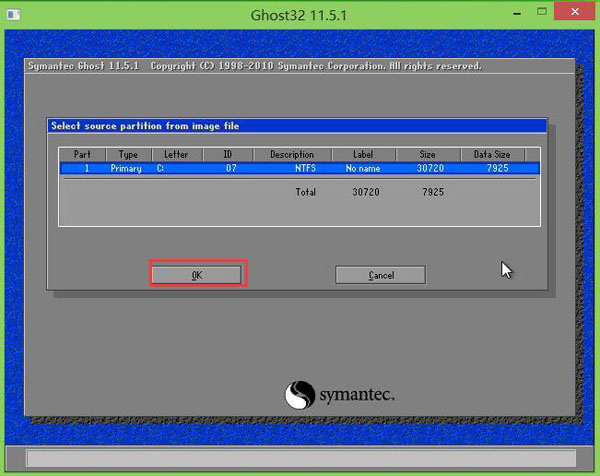Click the 'Data Size' column header
Viewport: 600px width, 476px height.
tap(492, 155)
